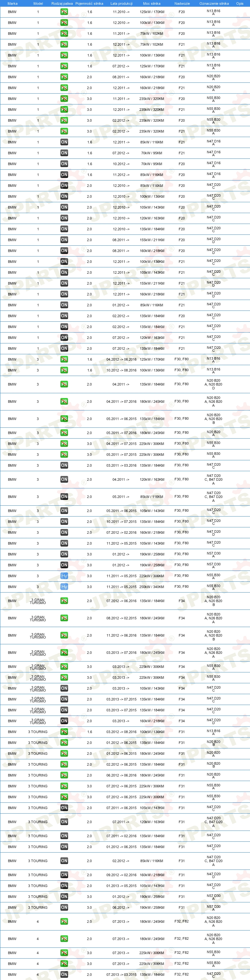Click the date range '07.2011 -> 02.2016'

tap(121, 836)
